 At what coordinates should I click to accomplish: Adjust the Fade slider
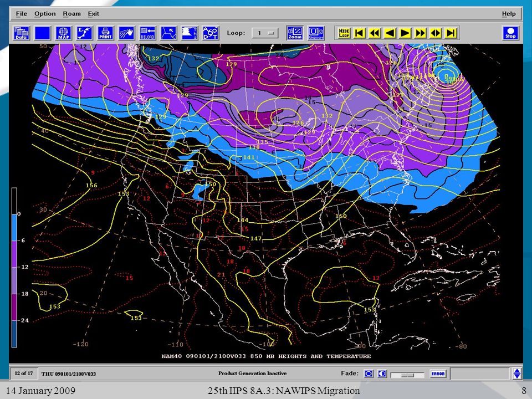click(407, 375)
